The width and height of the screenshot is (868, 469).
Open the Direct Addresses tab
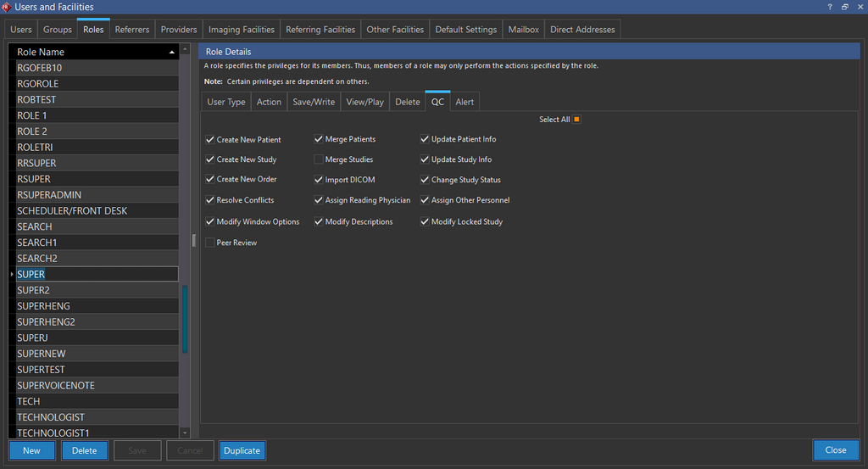click(x=582, y=30)
